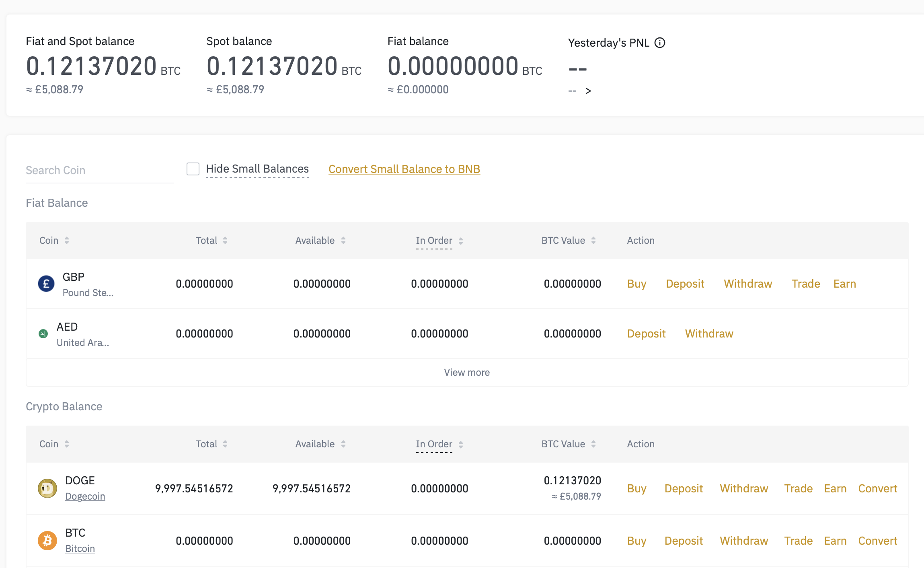This screenshot has height=568, width=924.
Task: Click the Yesterday's PNL info icon
Action: point(660,43)
